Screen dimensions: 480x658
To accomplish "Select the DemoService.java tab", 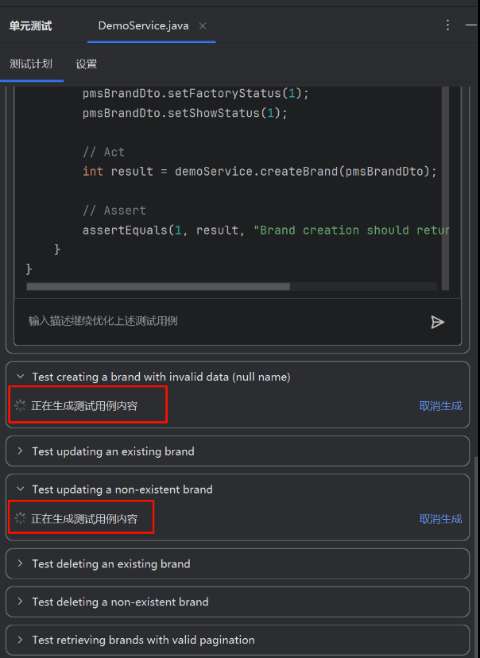I will 143,26.
